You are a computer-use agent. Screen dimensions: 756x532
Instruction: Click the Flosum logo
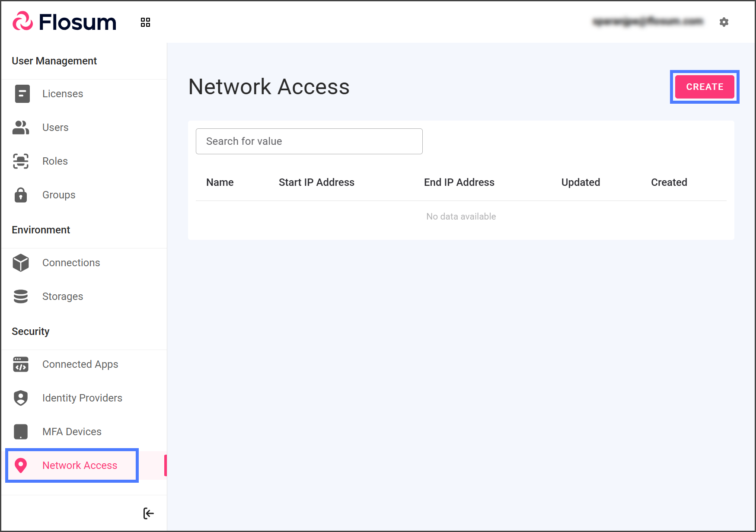click(65, 22)
